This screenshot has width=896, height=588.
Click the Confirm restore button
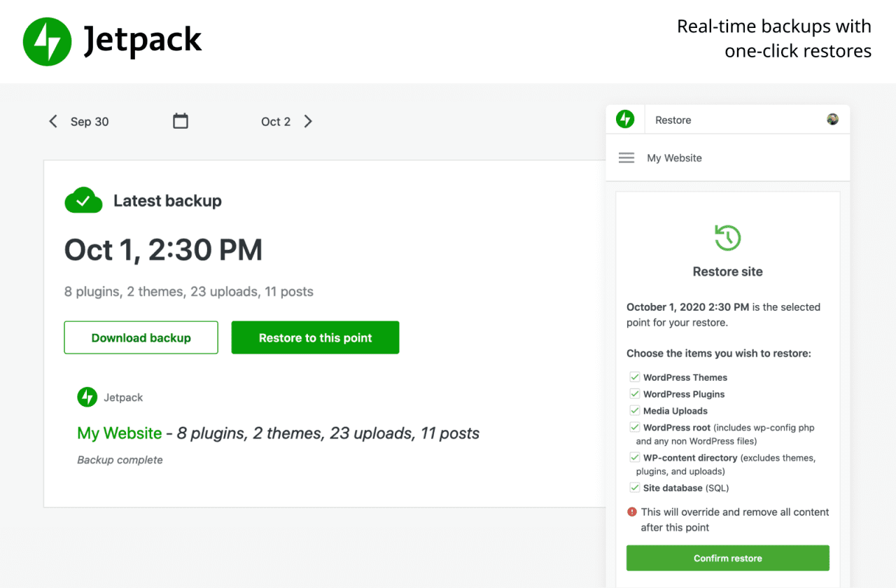point(727,558)
